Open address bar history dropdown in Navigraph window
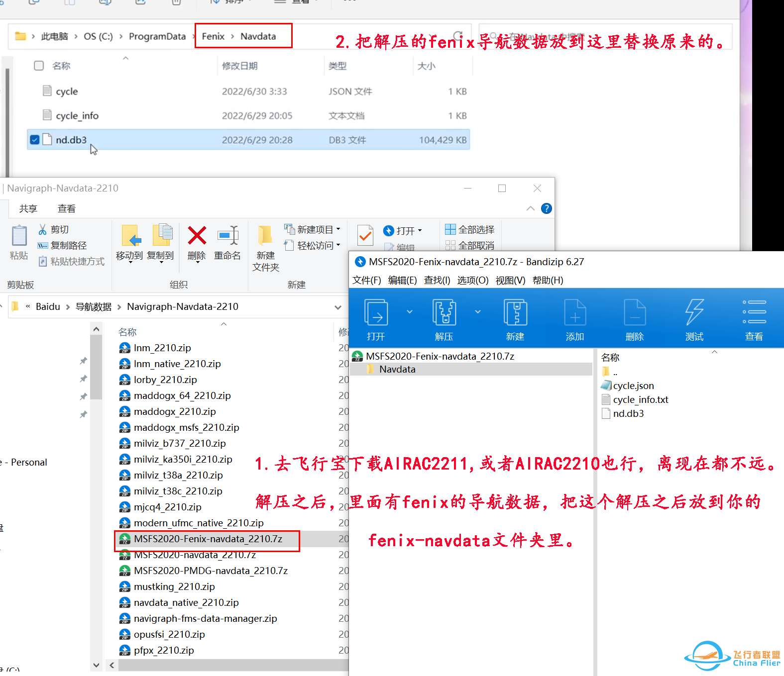Screen dimensions: 784x676 pos(338,307)
